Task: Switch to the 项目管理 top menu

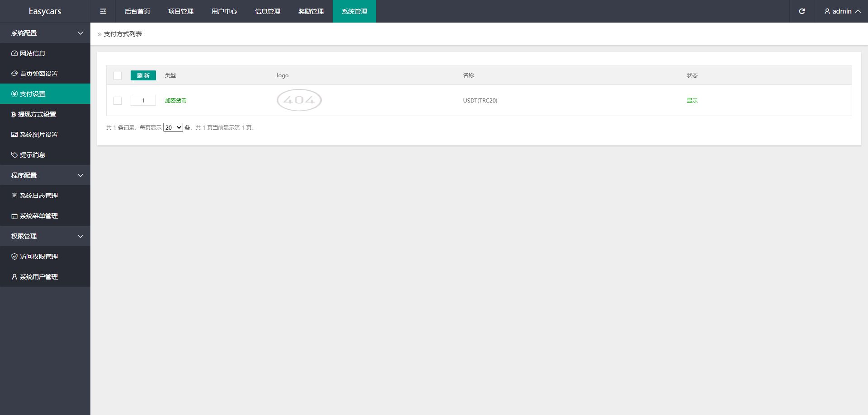Action: pos(181,11)
